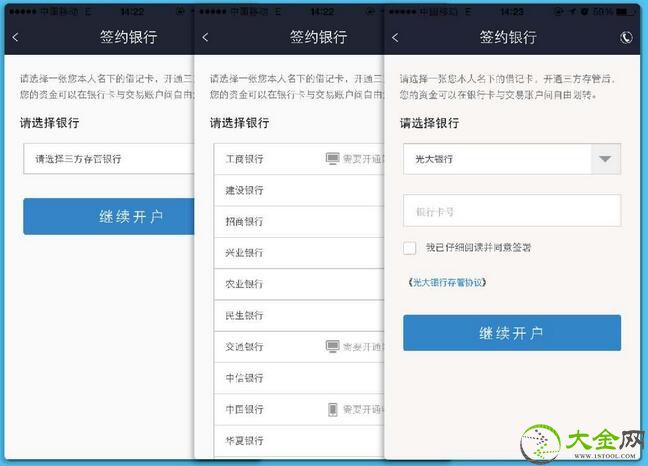Select 兴业银行 from the bank list
The height and width of the screenshot is (466, 648).
(x=299, y=253)
